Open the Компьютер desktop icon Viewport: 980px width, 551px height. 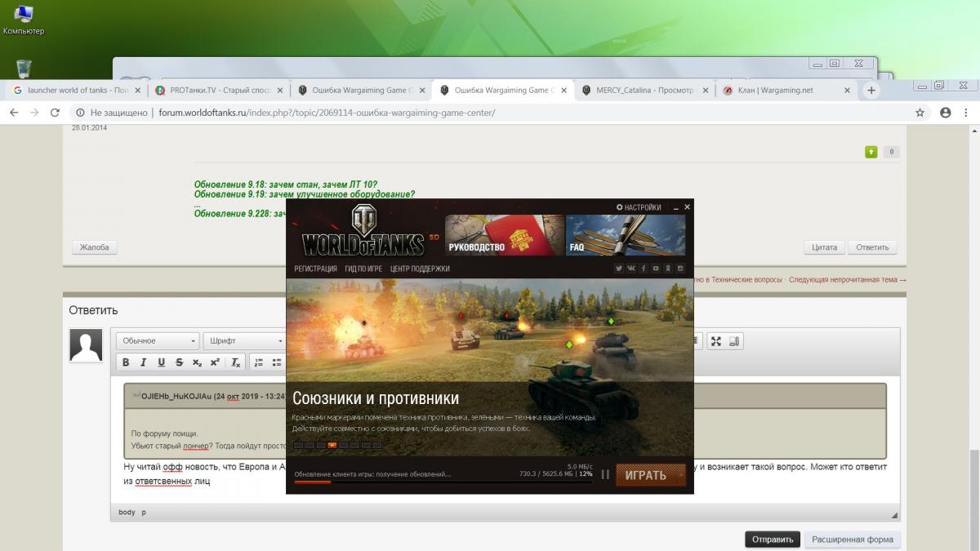coord(24,21)
